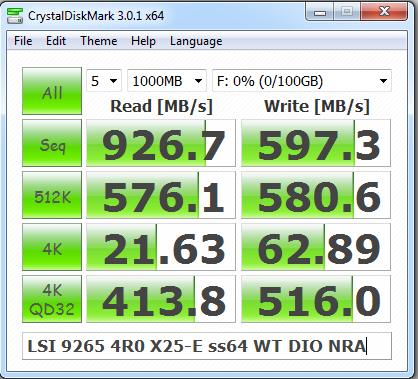Click the CrystalDiskMark title bar app icon

[x=14, y=16]
